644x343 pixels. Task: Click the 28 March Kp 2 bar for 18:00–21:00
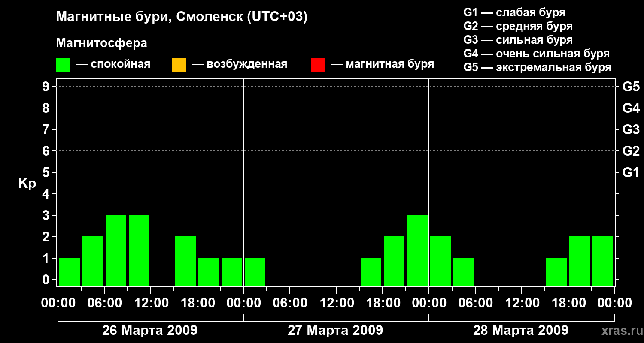[x=580, y=261]
